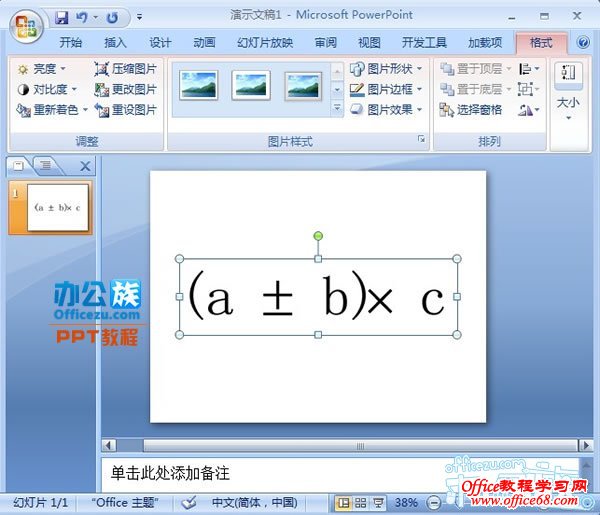The image size is (600, 515).
Task: Click the horizontal scrollbar left arrow
Action: pyautogui.click(x=109, y=445)
